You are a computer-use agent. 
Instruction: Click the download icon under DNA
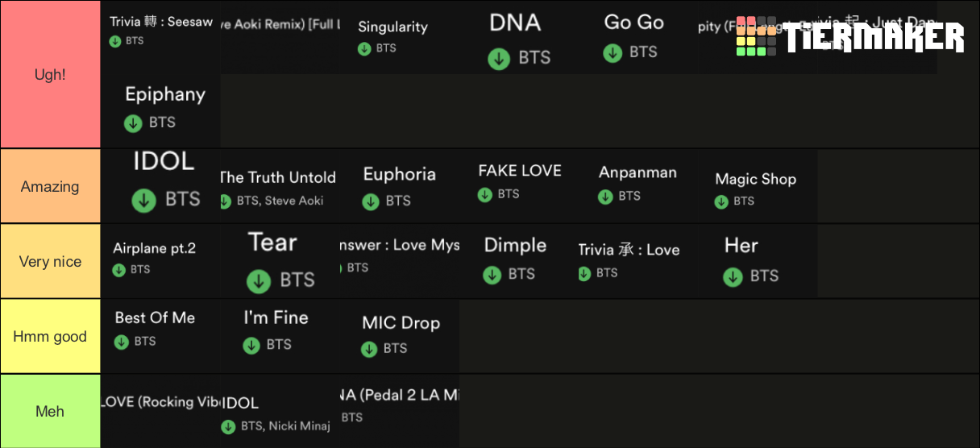pos(499,59)
